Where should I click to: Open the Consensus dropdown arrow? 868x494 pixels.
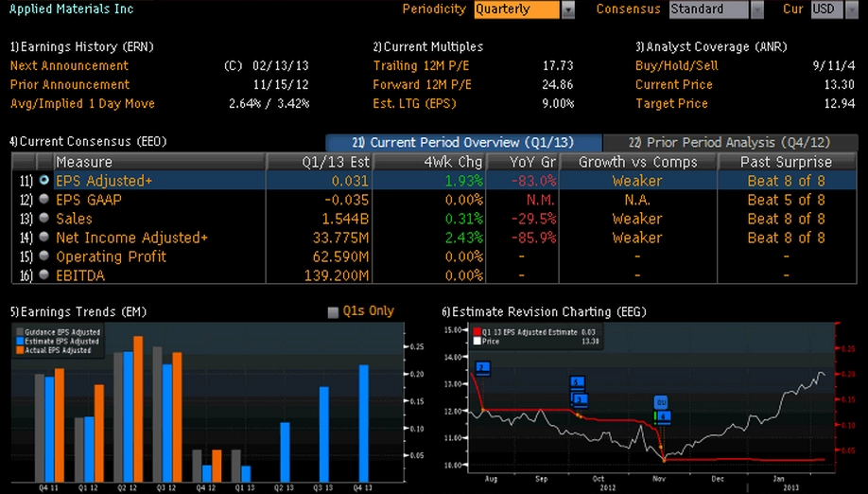tap(756, 10)
